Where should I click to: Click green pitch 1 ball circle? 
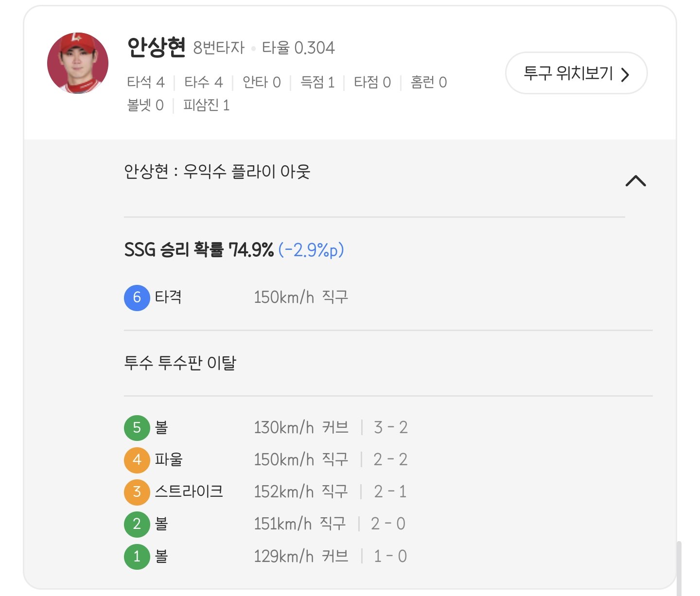(x=137, y=556)
